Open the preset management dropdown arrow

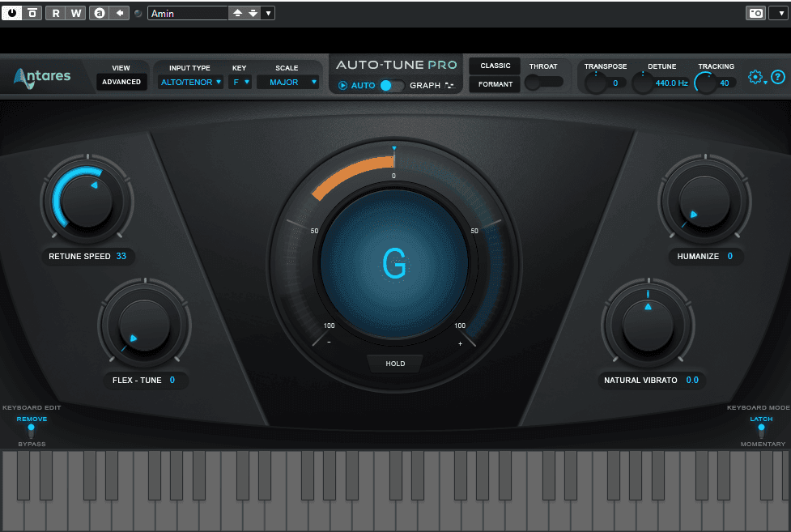pyautogui.click(x=268, y=13)
